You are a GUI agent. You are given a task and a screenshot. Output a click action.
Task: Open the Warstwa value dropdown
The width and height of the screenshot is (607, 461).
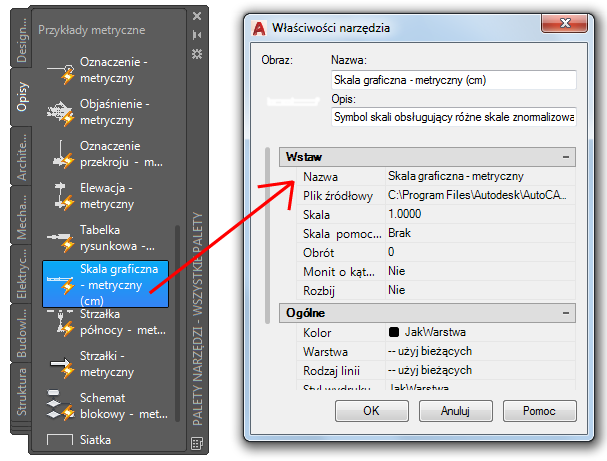click(x=480, y=351)
